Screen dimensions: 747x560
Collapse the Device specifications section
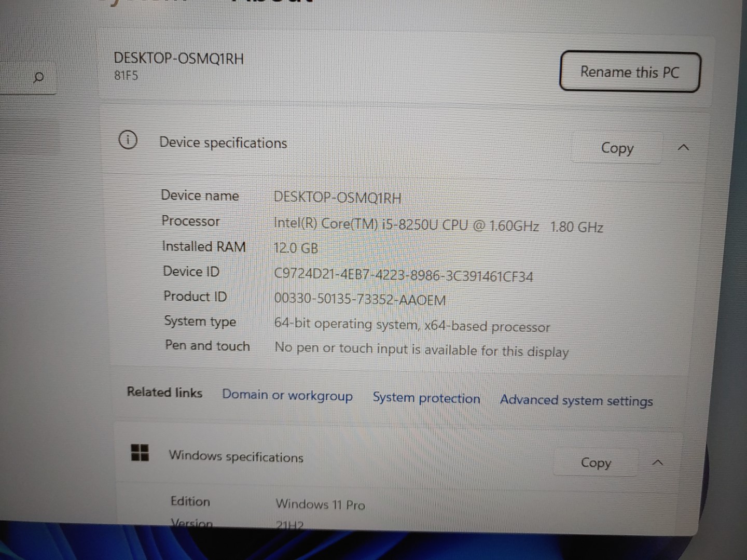point(684,148)
